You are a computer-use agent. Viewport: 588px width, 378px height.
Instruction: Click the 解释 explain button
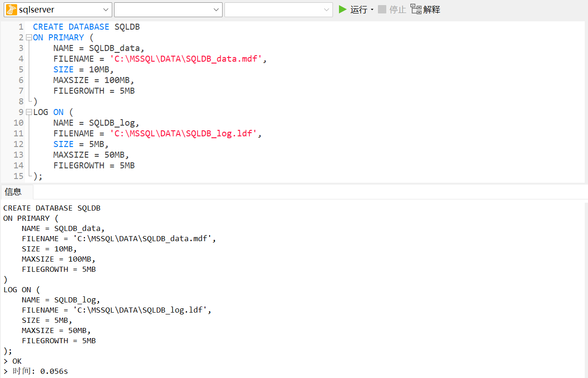click(426, 9)
